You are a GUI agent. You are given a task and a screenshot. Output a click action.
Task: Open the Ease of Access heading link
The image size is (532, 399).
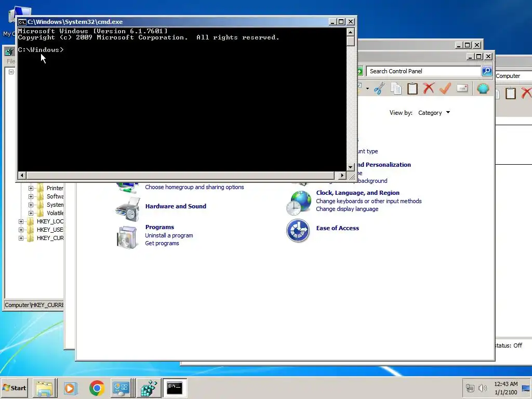click(x=338, y=228)
